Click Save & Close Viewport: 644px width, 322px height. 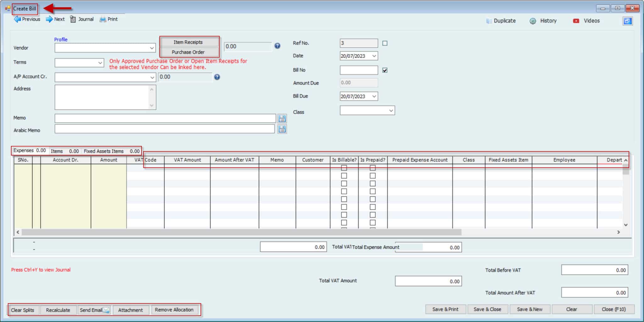(x=487, y=309)
